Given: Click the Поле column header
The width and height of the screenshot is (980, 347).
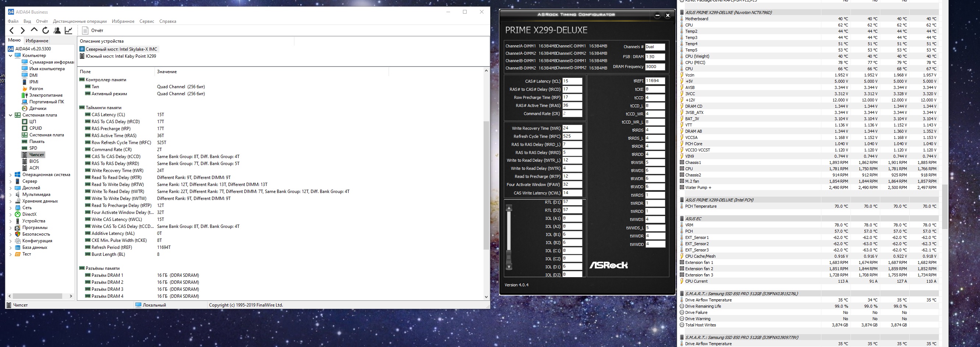Looking at the screenshot, I should [85, 71].
